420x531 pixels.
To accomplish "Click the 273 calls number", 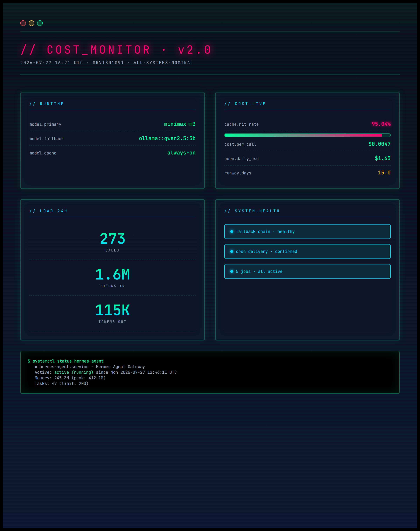I will [x=113, y=239].
